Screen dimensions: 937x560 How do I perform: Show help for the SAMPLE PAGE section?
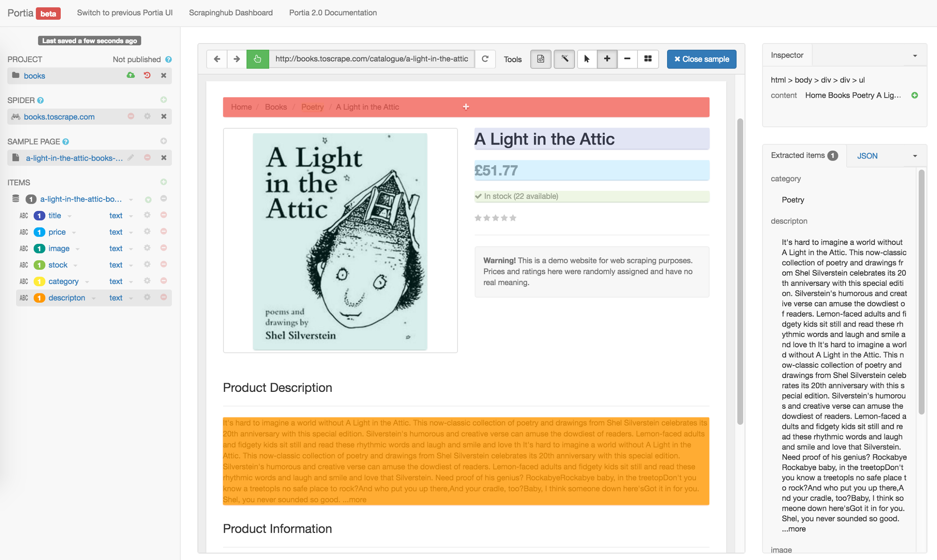66,142
